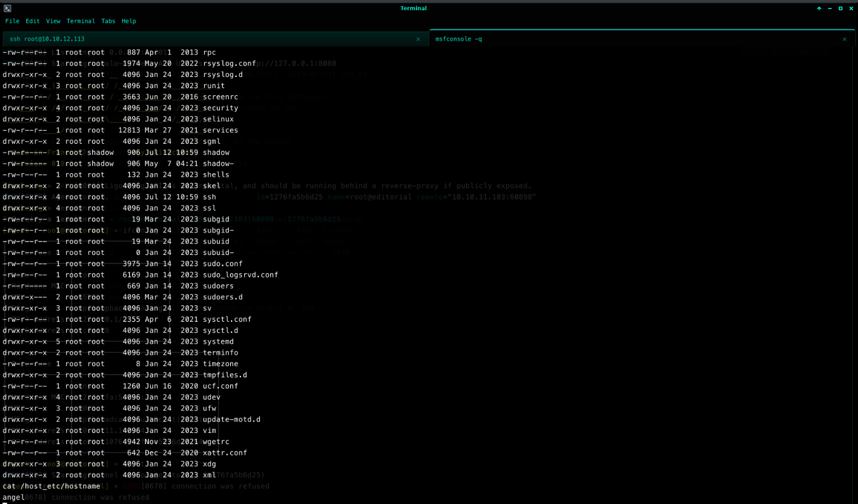Click the ucf.conf file name
Image resolution: width=858 pixels, height=504 pixels.
220,386
